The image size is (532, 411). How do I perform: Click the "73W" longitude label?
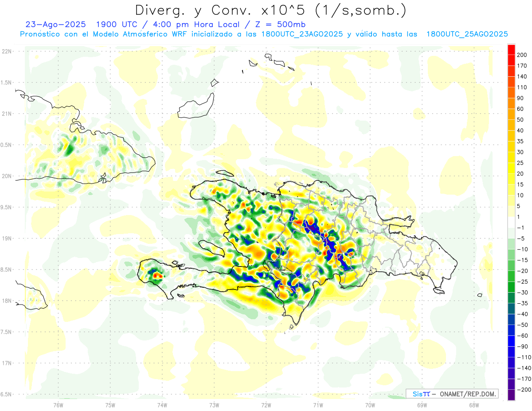pos(214,405)
